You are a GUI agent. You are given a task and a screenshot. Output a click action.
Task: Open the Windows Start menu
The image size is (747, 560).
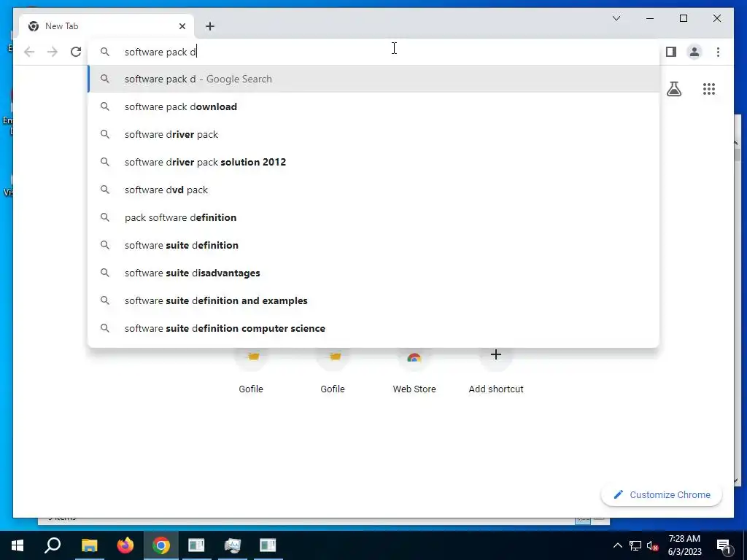[x=18, y=545]
